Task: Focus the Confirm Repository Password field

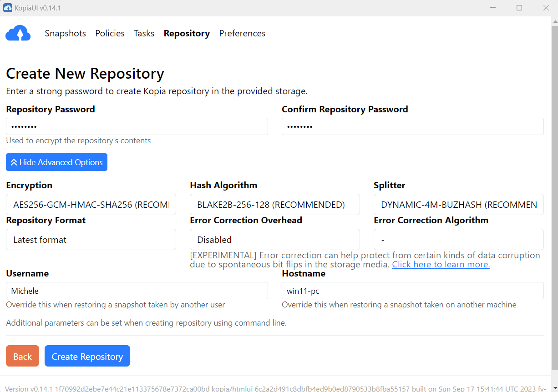Action: coord(413,126)
